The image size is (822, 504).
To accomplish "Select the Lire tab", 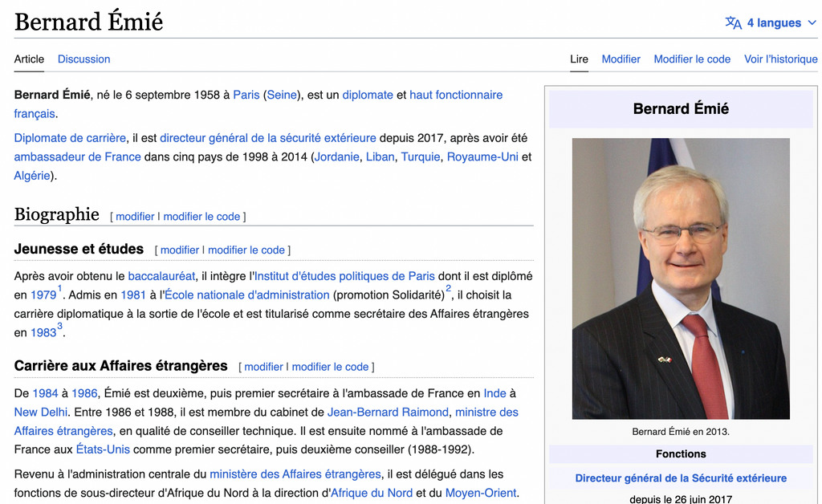I will click(579, 59).
